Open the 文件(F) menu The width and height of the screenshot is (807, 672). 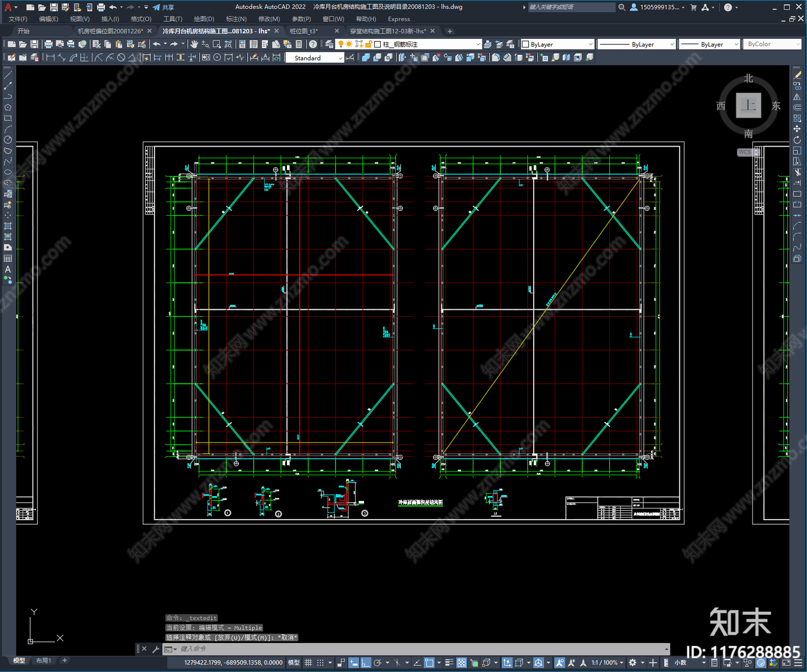click(18, 19)
